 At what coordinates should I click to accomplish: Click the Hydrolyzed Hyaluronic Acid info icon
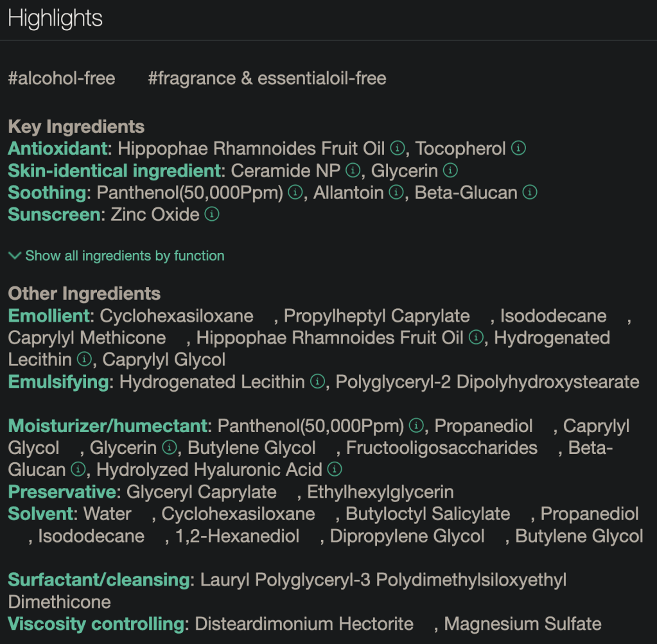[335, 469]
